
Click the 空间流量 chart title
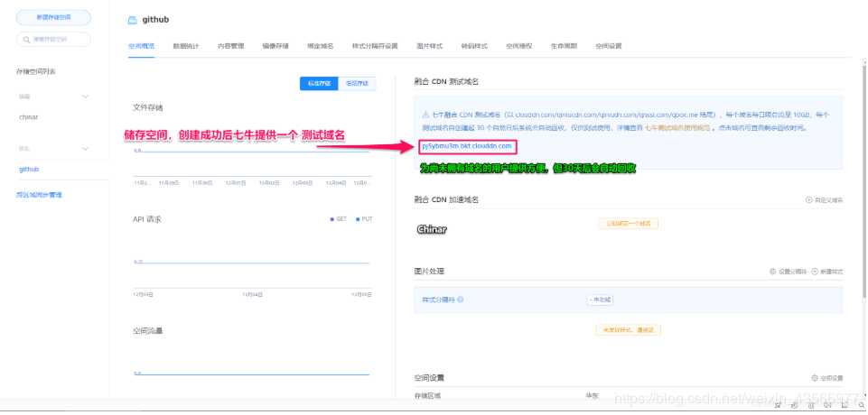point(148,331)
